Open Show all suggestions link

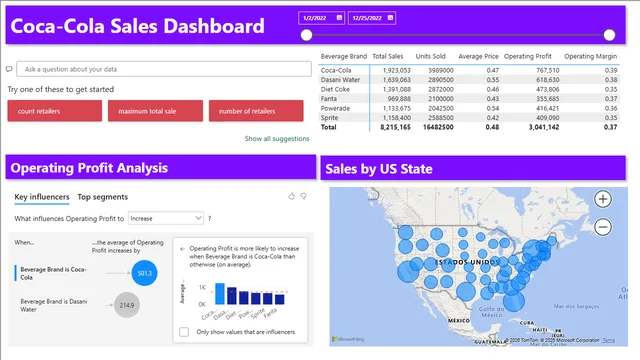pos(277,139)
